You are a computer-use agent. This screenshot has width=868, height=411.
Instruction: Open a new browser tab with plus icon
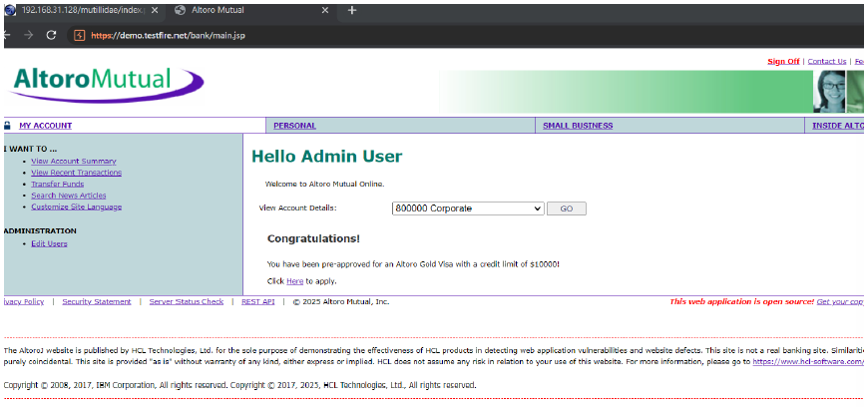(352, 11)
